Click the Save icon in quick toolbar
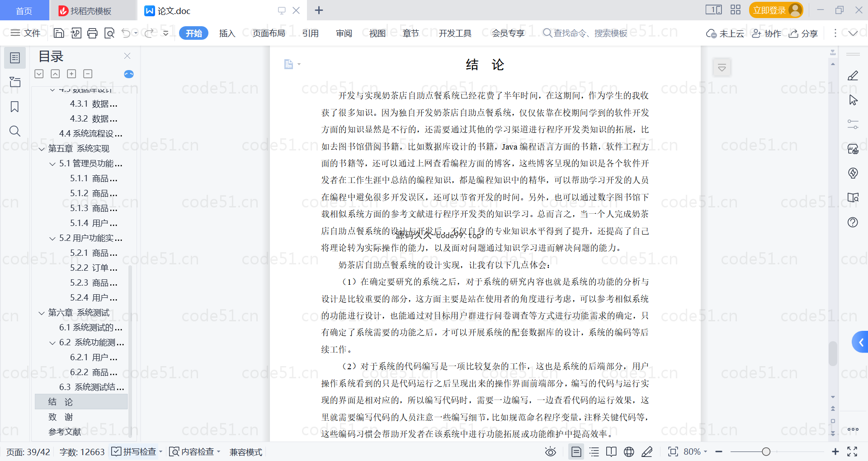868x461 pixels. click(59, 33)
